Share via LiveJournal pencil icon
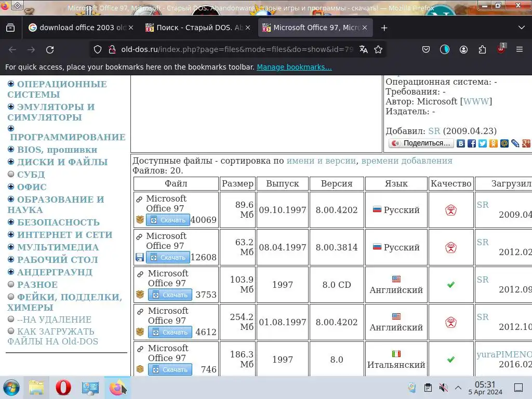The image size is (532, 399). pos(515,143)
